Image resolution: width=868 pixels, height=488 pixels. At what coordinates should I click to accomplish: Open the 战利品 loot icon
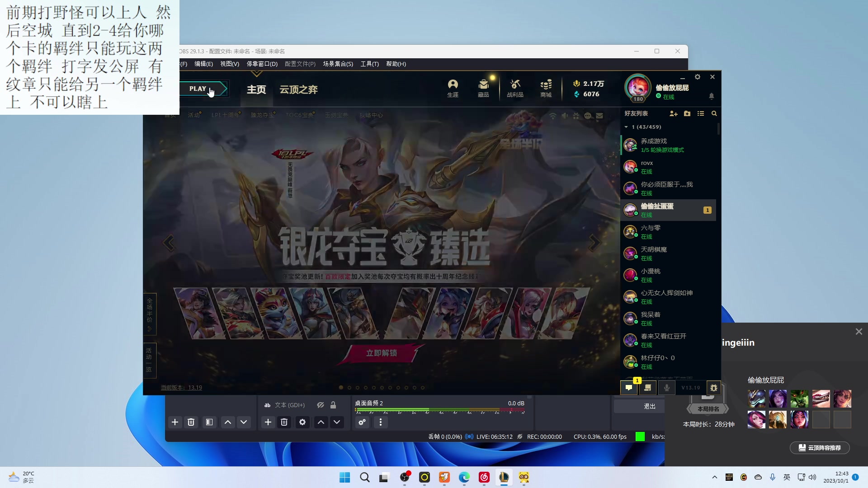[515, 88]
